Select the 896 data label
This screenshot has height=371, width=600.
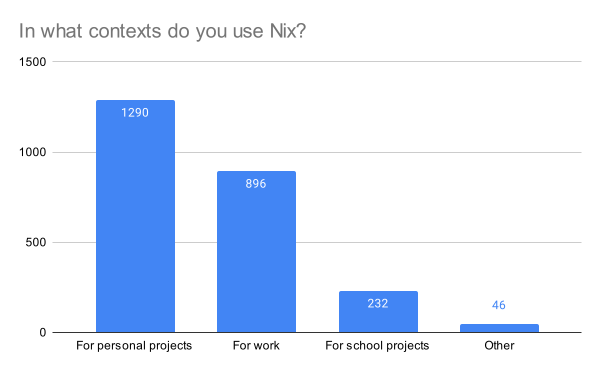(x=256, y=184)
